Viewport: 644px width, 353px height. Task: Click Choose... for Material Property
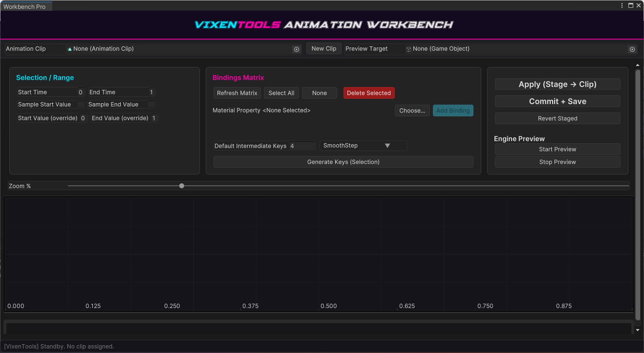pyautogui.click(x=412, y=110)
